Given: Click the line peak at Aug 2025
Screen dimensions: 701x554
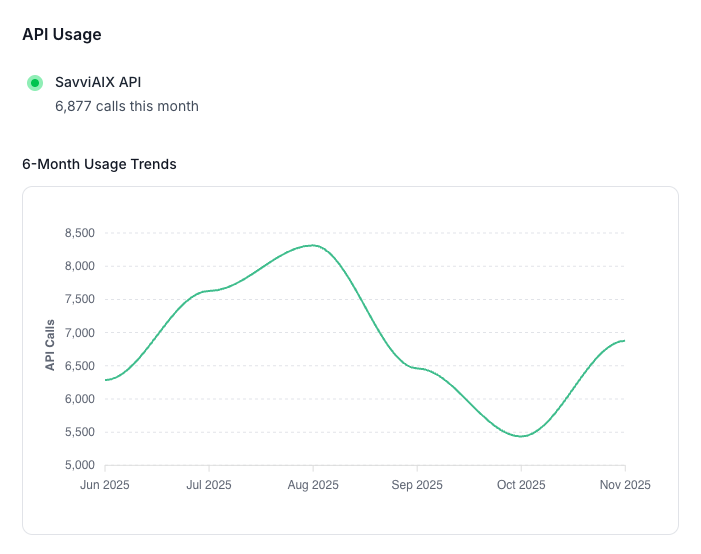Looking at the screenshot, I should pyautogui.click(x=313, y=245).
